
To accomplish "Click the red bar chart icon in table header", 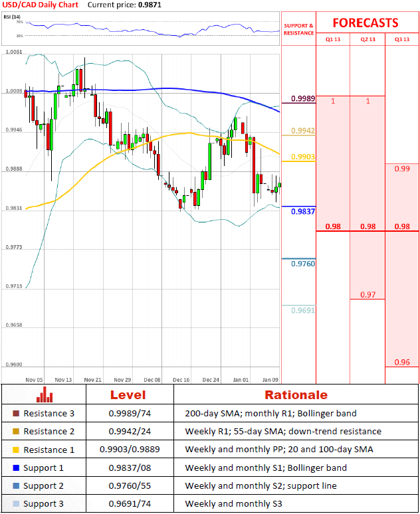I will [x=45, y=394].
